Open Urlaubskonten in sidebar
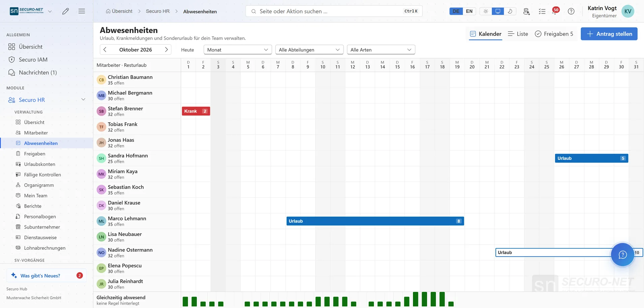Viewport: 644px width, 308px height. 39,164
